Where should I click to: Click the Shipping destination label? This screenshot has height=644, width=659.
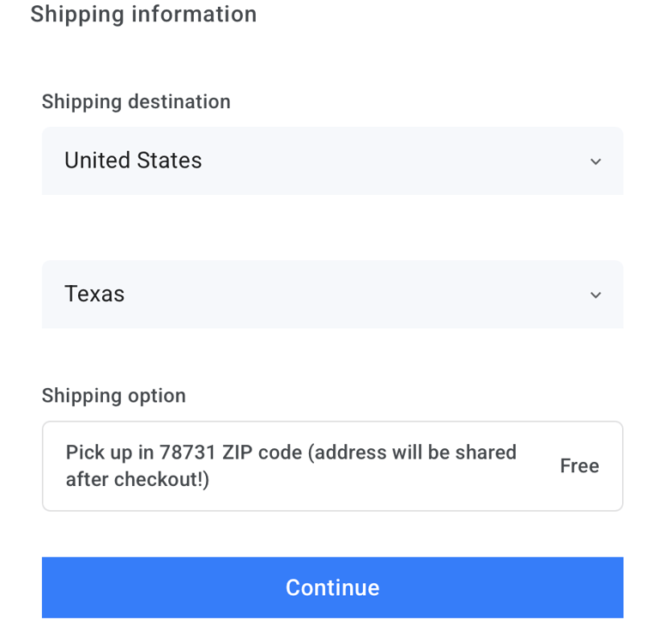pos(136,101)
